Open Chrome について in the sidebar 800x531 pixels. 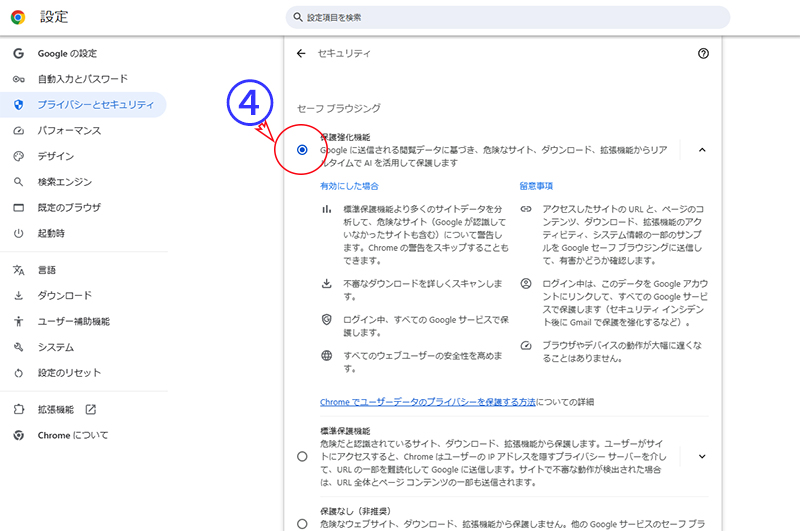tap(73, 435)
